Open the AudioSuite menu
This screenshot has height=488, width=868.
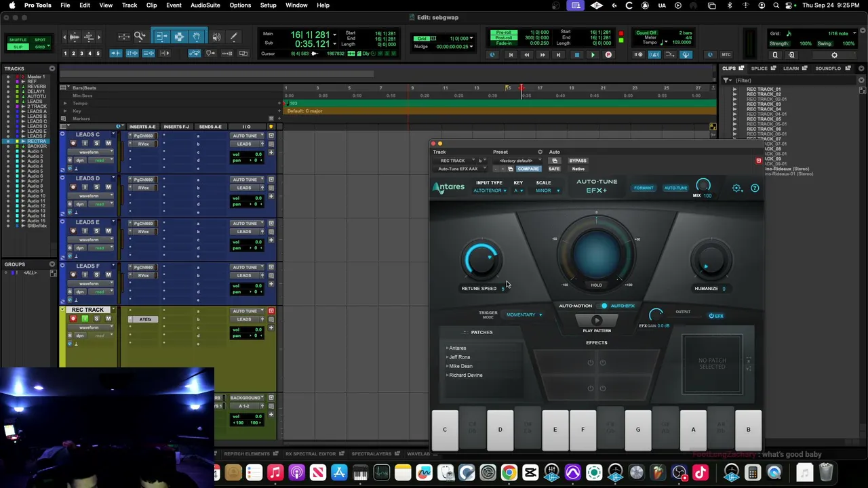[205, 5]
